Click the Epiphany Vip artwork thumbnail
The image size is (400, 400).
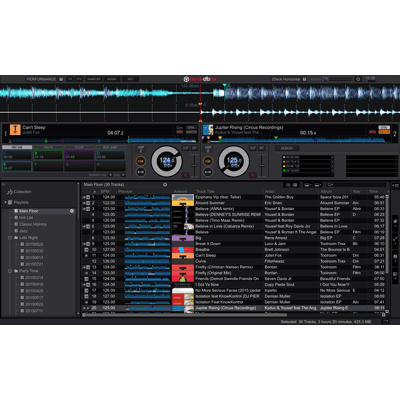(183, 197)
